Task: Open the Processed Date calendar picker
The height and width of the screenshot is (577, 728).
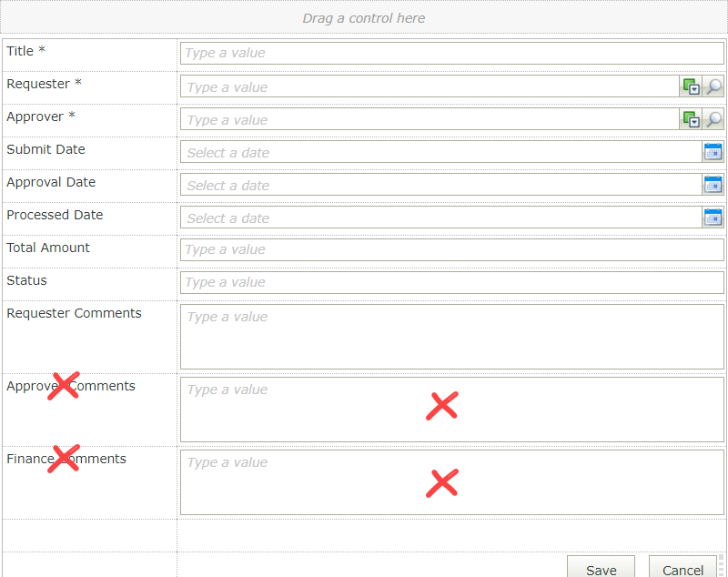Action: [x=713, y=218]
